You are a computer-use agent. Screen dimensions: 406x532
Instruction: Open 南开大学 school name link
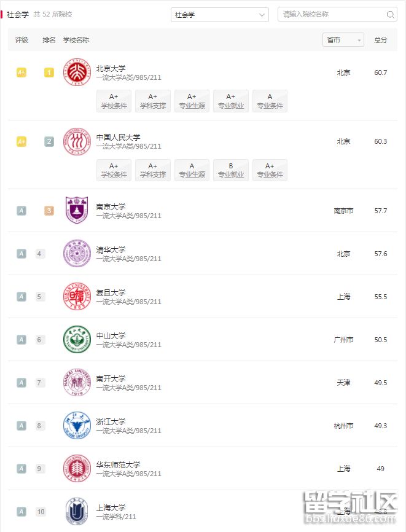111,378
